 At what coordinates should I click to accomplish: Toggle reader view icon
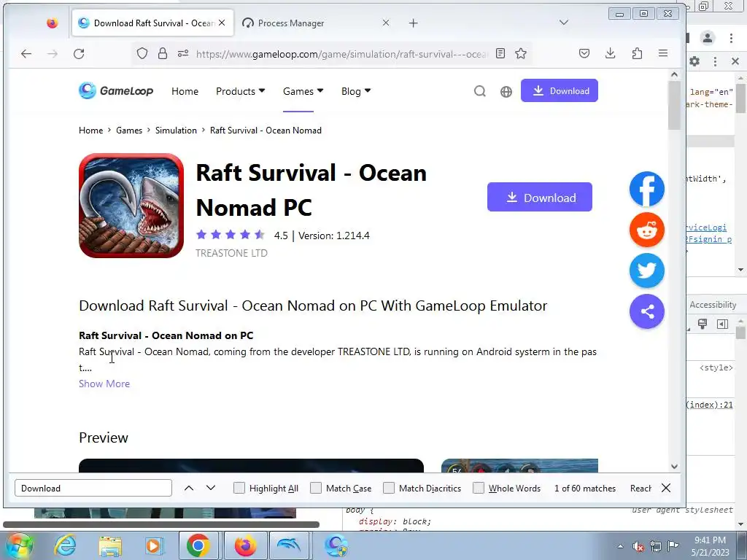click(500, 53)
